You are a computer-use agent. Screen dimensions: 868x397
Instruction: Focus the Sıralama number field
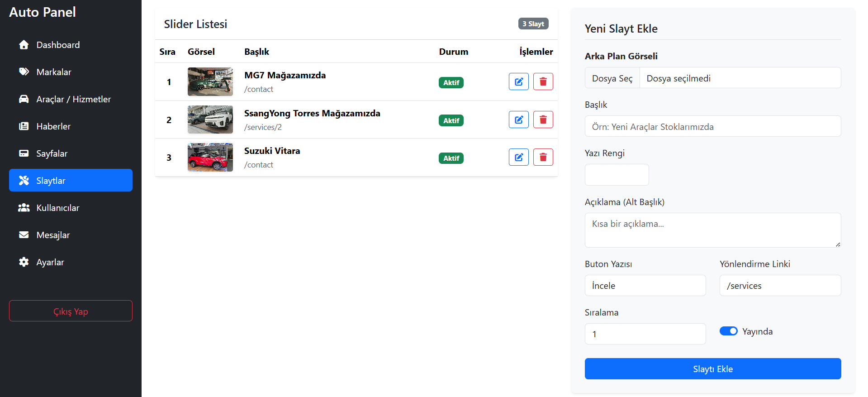coord(645,334)
